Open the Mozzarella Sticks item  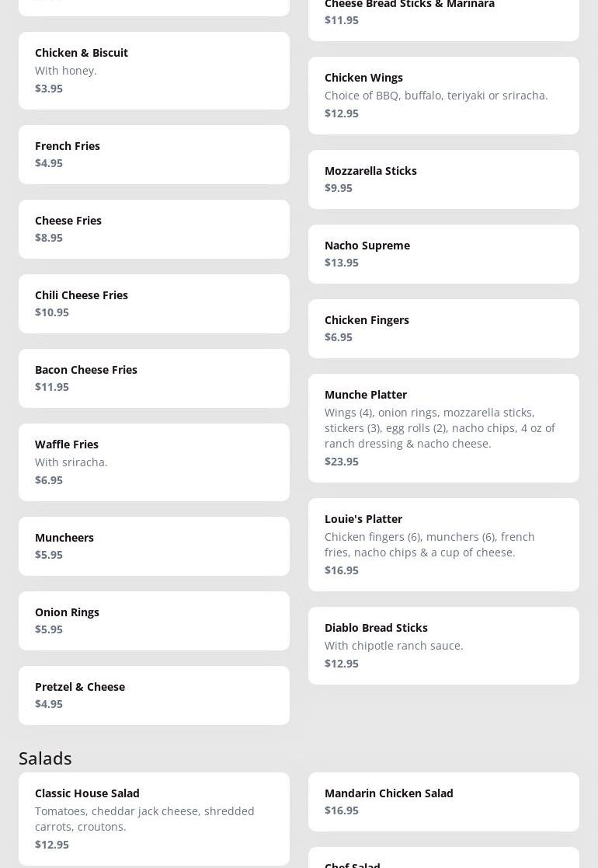tap(443, 180)
